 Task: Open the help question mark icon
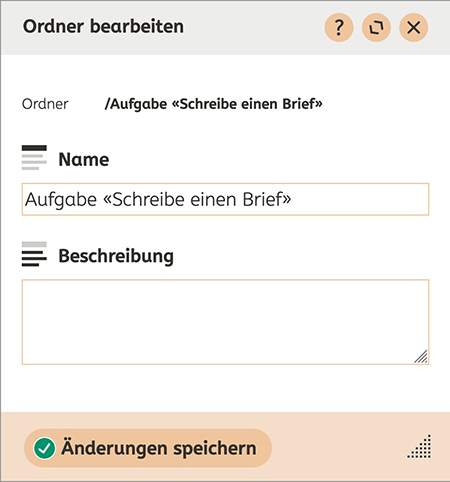coord(339,27)
